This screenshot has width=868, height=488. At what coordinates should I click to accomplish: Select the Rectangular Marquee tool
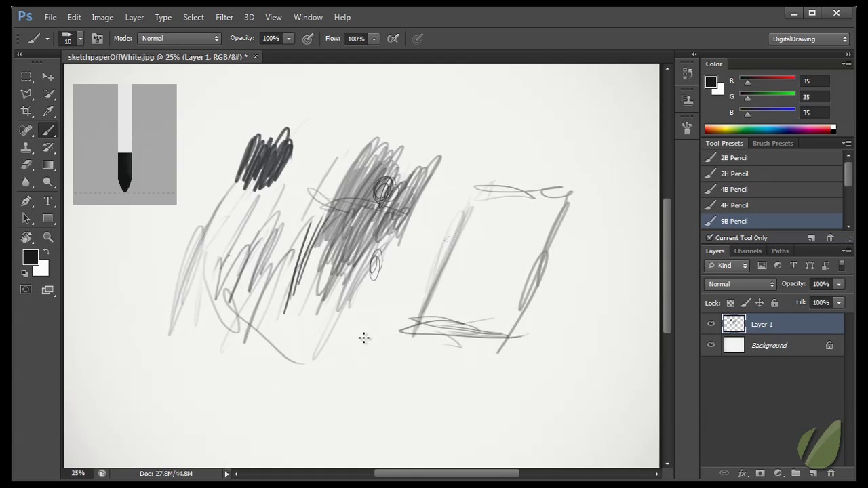pyautogui.click(x=26, y=77)
